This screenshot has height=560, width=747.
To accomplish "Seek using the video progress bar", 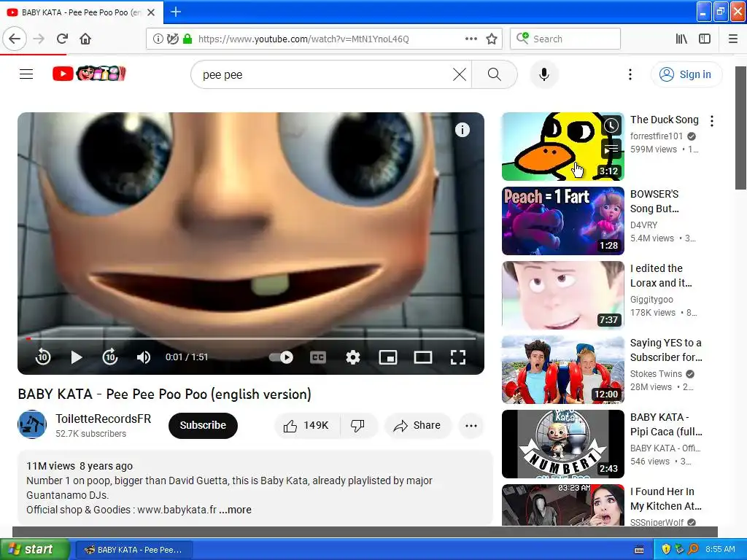I will coord(251,338).
